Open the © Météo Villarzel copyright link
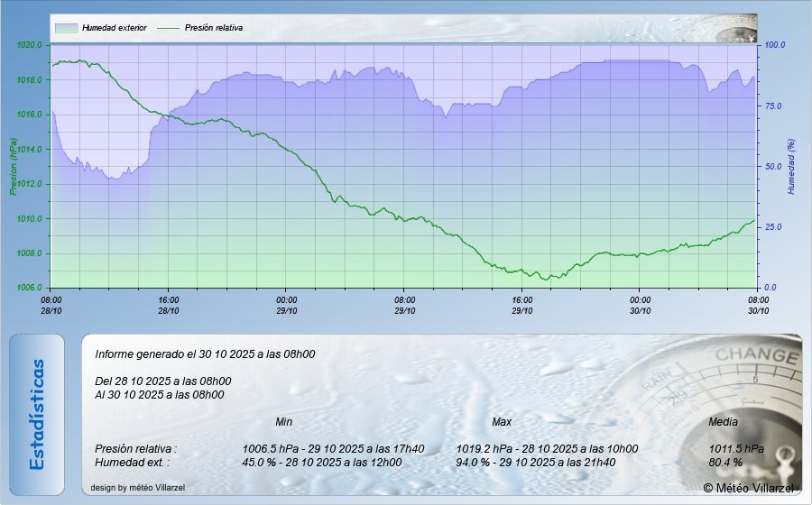Screen dimensions: 812x505 pos(749,488)
